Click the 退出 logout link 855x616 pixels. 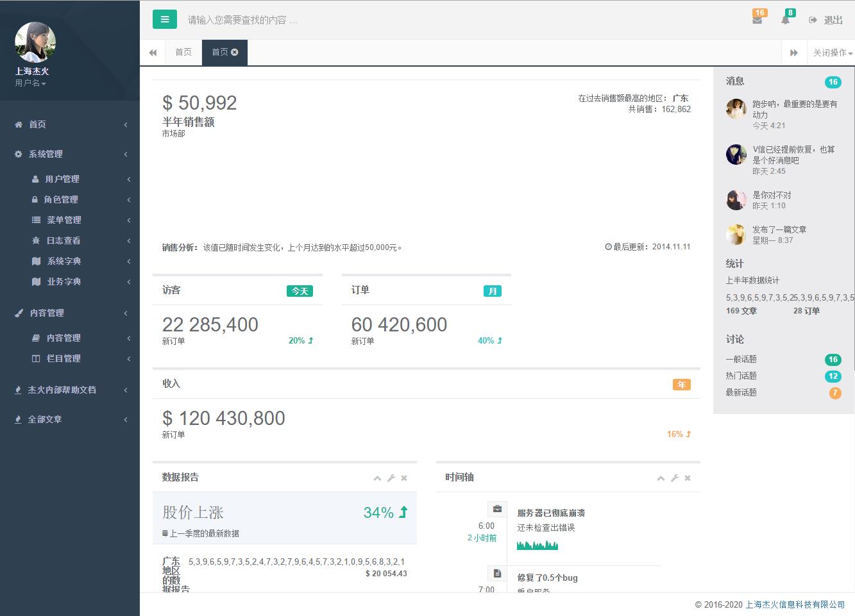(833, 20)
